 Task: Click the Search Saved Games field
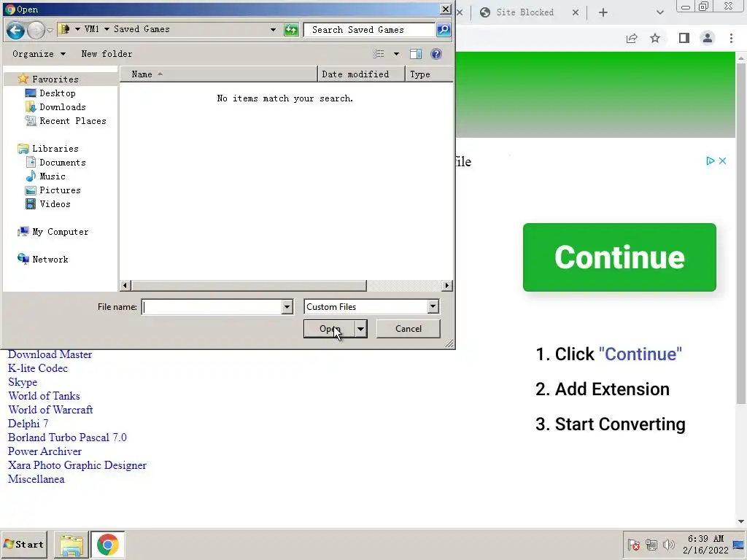[369, 29]
